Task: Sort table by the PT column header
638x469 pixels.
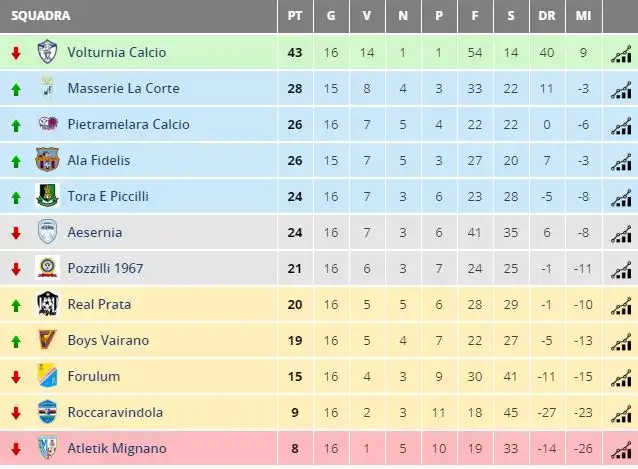Action: click(x=295, y=16)
